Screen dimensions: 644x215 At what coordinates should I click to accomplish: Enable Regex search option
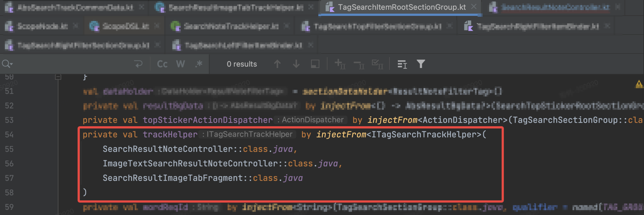point(199,64)
